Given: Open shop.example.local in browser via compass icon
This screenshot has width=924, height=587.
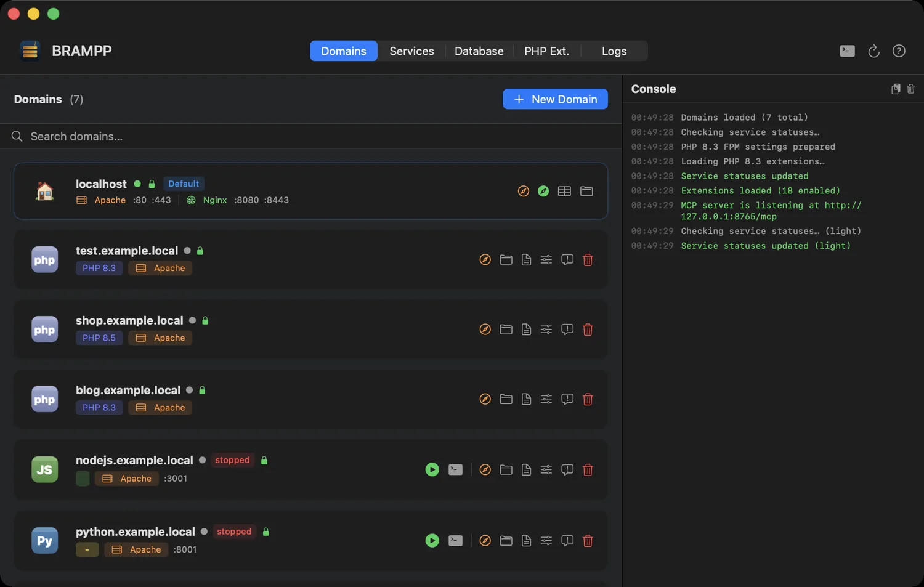Looking at the screenshot, I should pos(485,330).
